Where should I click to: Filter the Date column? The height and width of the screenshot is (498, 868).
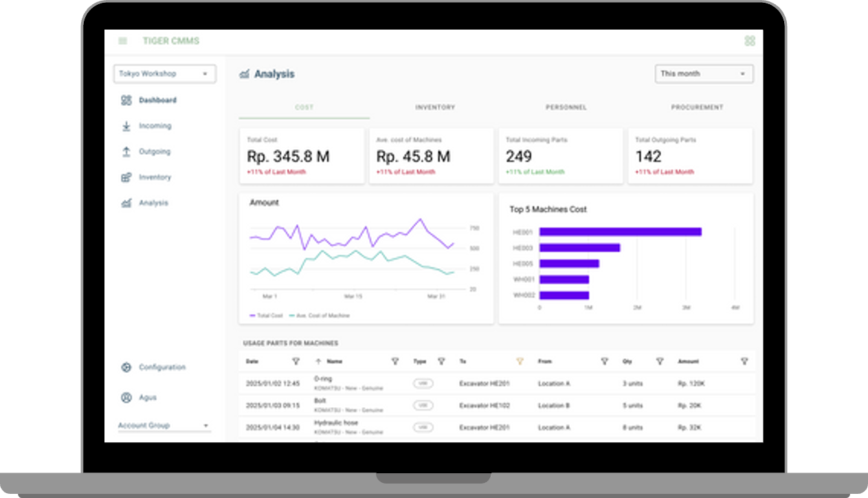(x=296, y=361)
